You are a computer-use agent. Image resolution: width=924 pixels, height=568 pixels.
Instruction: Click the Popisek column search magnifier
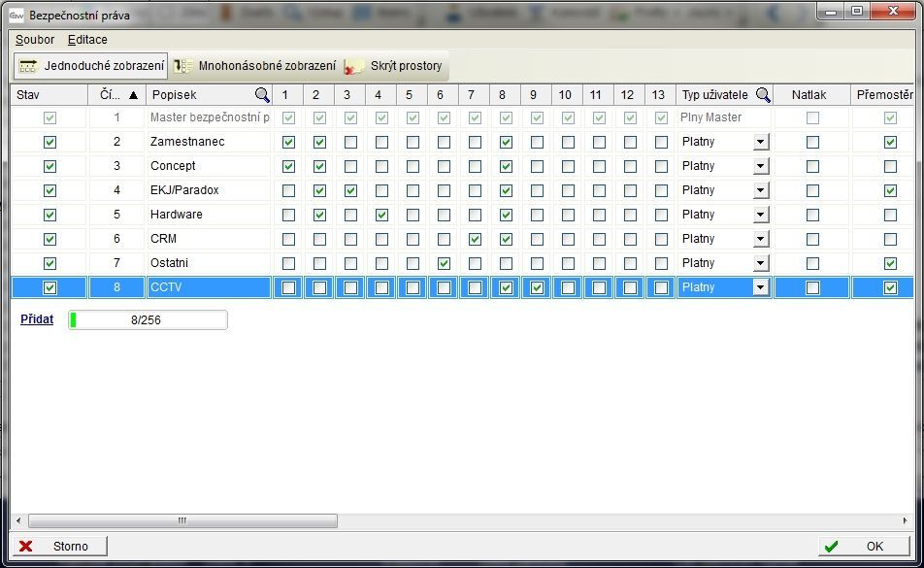(x=262, y=95)
